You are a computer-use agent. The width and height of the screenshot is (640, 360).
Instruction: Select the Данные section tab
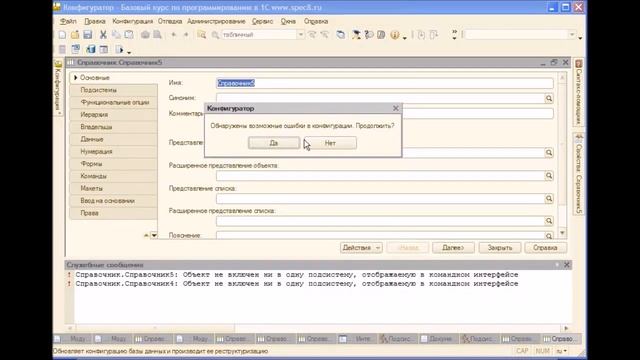tap(113, 139)
